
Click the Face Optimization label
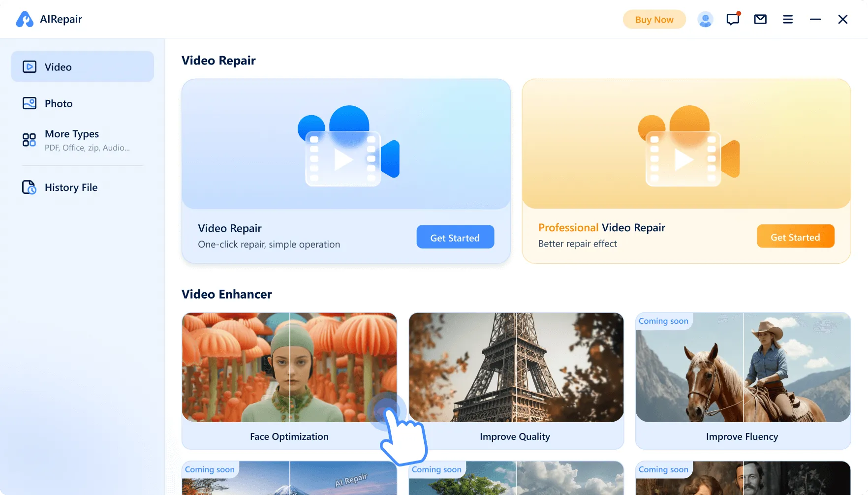coord(289,436)
